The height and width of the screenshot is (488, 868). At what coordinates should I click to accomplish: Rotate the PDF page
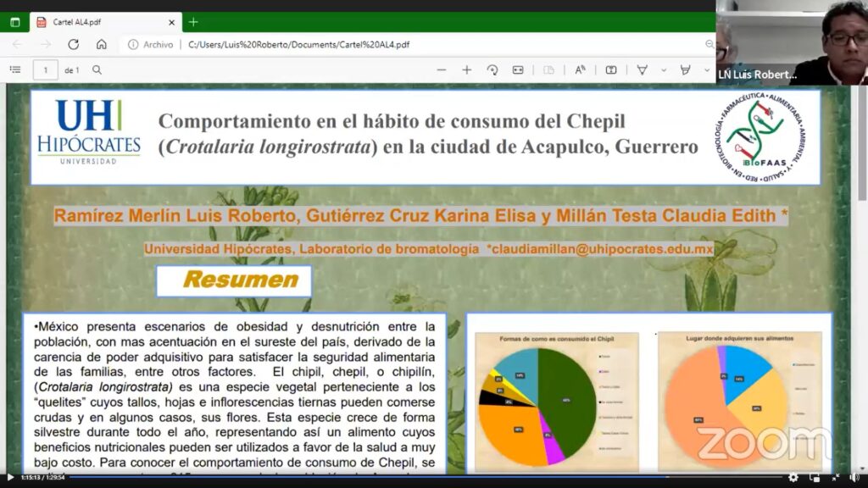click(492, 69)
